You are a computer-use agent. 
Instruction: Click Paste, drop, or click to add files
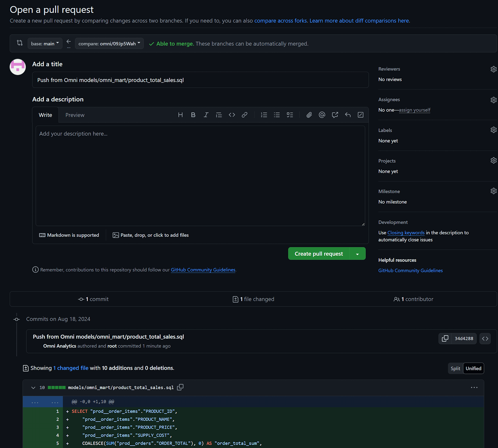point(151,235)
